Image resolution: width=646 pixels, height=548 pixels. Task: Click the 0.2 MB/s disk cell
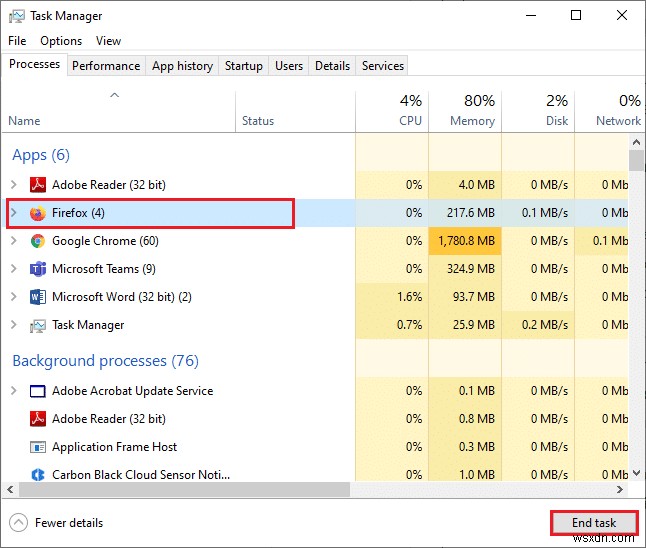tap(538, 325)
